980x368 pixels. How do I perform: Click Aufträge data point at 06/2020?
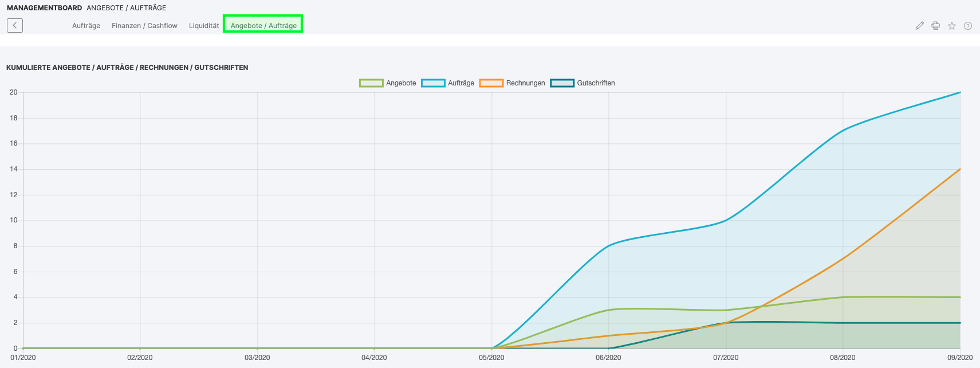click(608, 246)
